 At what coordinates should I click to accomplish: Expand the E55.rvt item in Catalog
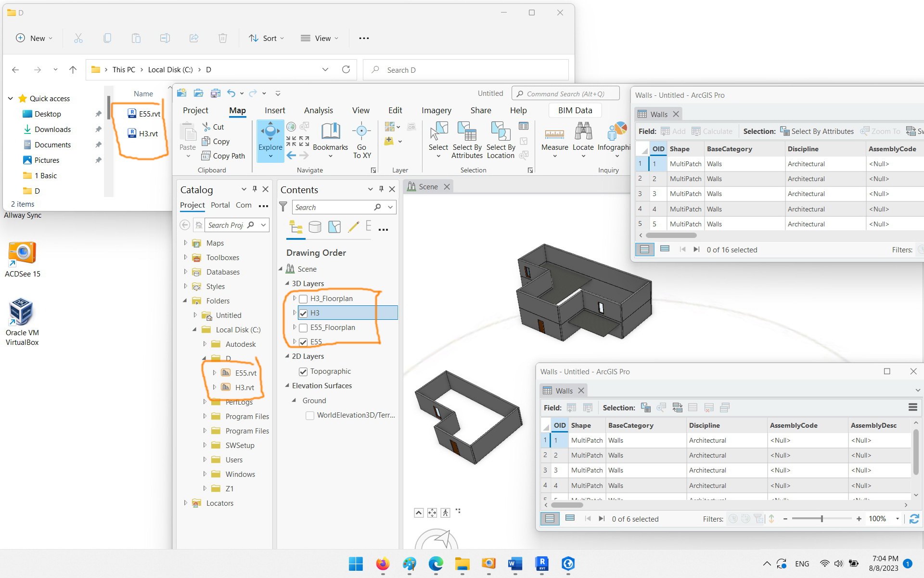[x=215, y=372]
